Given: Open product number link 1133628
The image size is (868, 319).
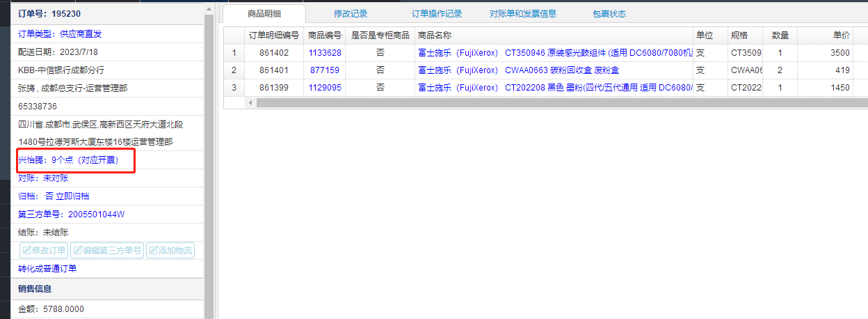Looking at the screenshot, I should (325, 53).
